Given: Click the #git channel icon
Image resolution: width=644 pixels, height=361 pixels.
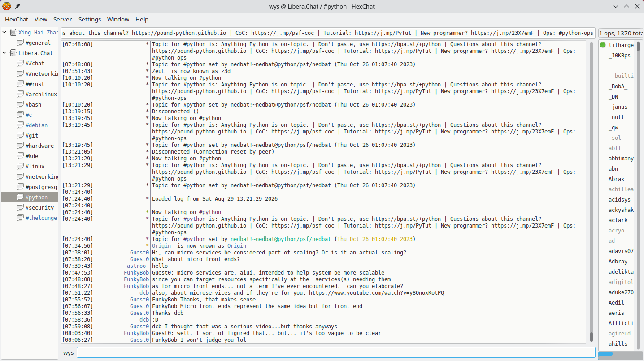Looking at the screenshot, I should pos(20,135).
